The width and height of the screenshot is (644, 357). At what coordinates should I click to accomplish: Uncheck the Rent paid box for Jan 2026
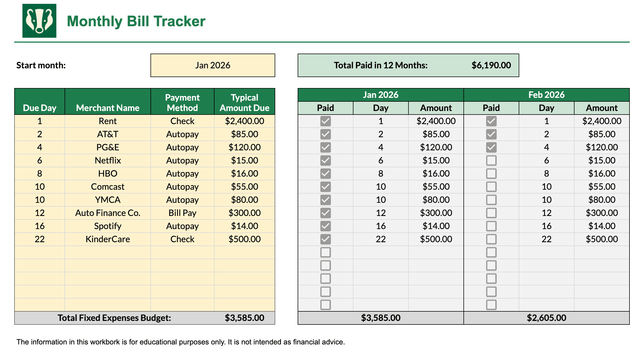(326, 121)
